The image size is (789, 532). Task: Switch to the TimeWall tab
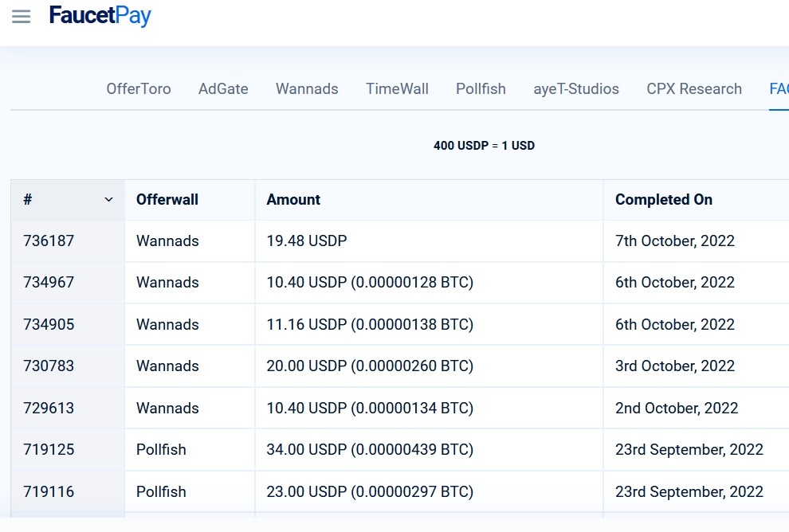click(x=397, y=89)
